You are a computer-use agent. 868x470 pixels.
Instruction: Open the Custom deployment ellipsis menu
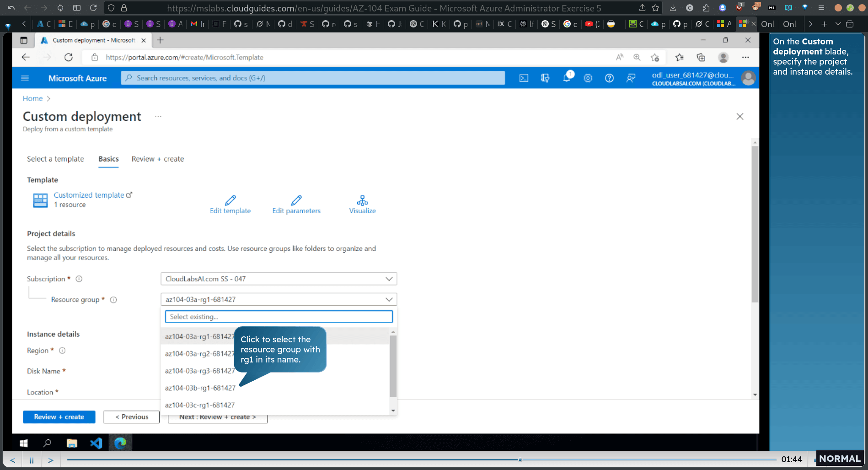[158, 116]
